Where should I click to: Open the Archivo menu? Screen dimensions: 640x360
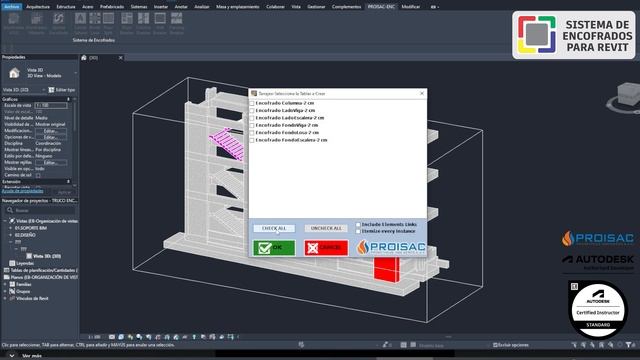tap(11, 7)
